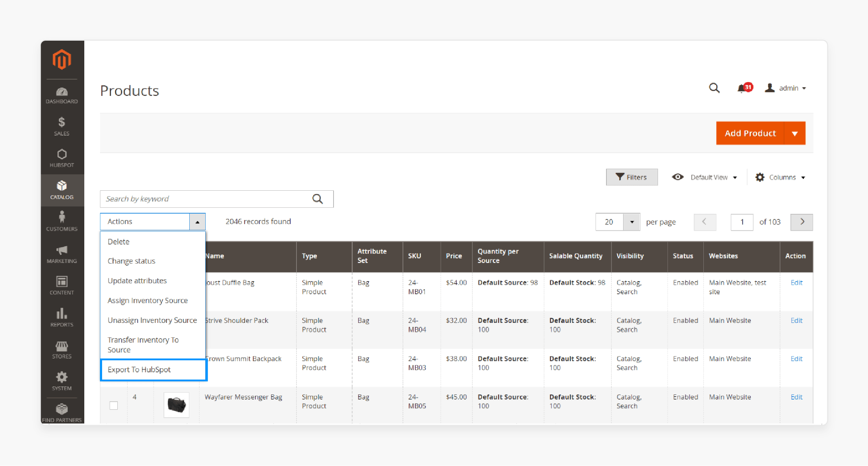Select Delete from Actions menu
Screen dimensions: 868x466
pyautogui.click(x=153, y=242)
